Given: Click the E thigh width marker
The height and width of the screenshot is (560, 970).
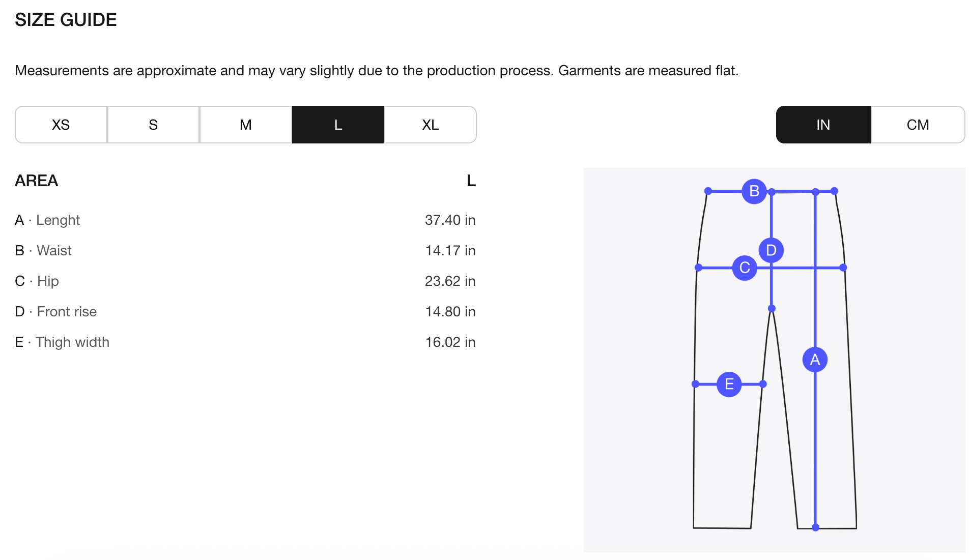Looking at the screenshot, I should tap(729, 384).
